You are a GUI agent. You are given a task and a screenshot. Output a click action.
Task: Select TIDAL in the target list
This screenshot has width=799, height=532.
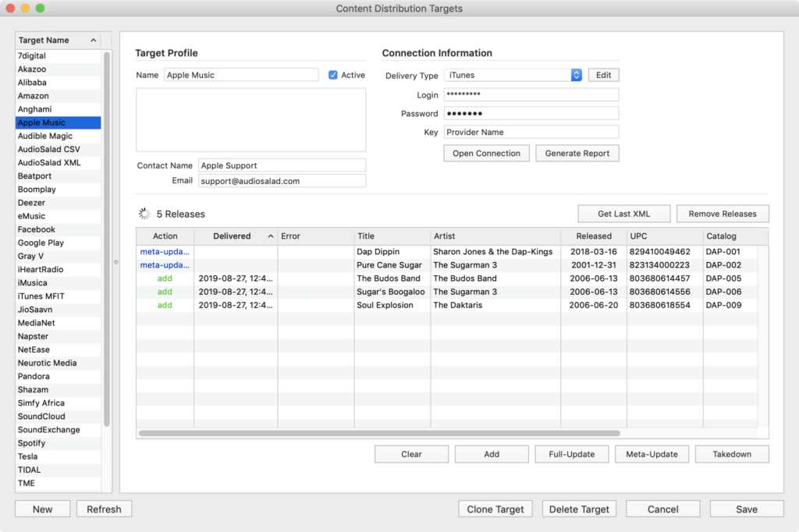click(x=58, y=470)
